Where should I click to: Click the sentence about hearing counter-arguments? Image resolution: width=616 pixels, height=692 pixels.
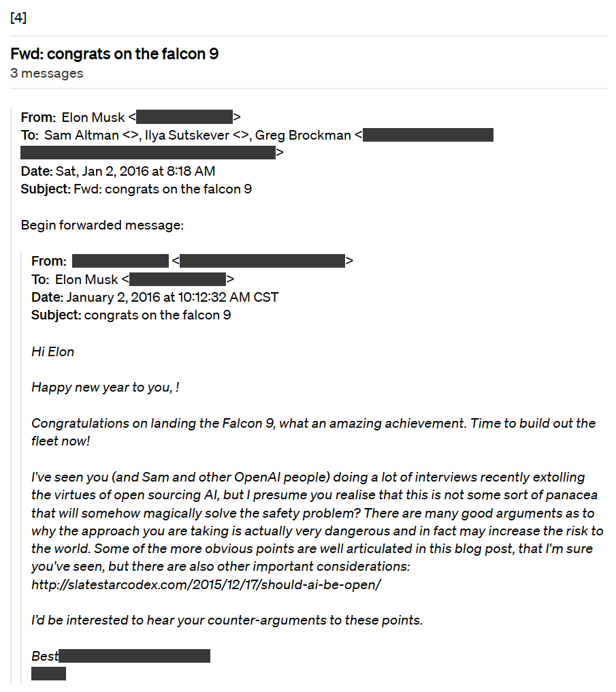pyautogui.click(x=227, y=620)
